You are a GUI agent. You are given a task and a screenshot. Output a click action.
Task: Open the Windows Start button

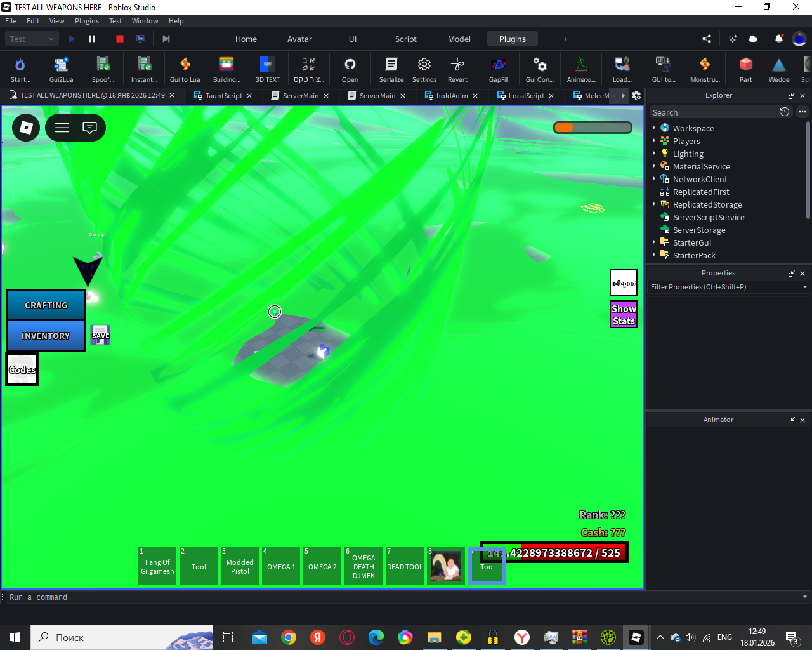(15, 637)
